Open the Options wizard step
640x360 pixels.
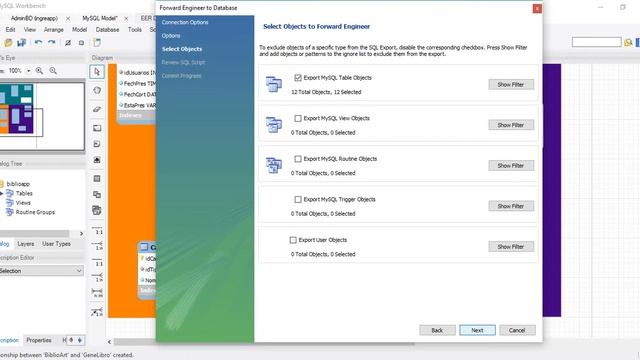(171, 36)
